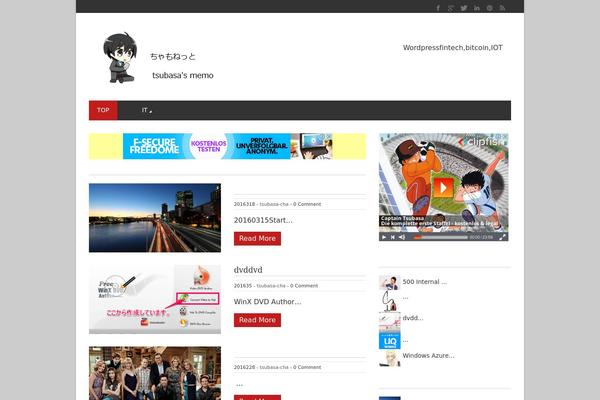Mute the video with the speaker icon
600x400 pixels.
point(402,237)
